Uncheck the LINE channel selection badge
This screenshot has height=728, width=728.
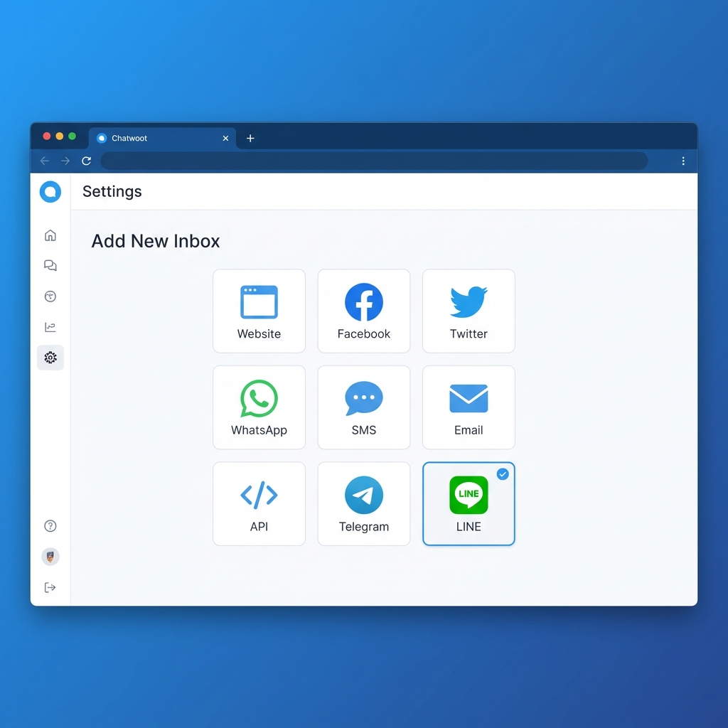pos(503,473)
